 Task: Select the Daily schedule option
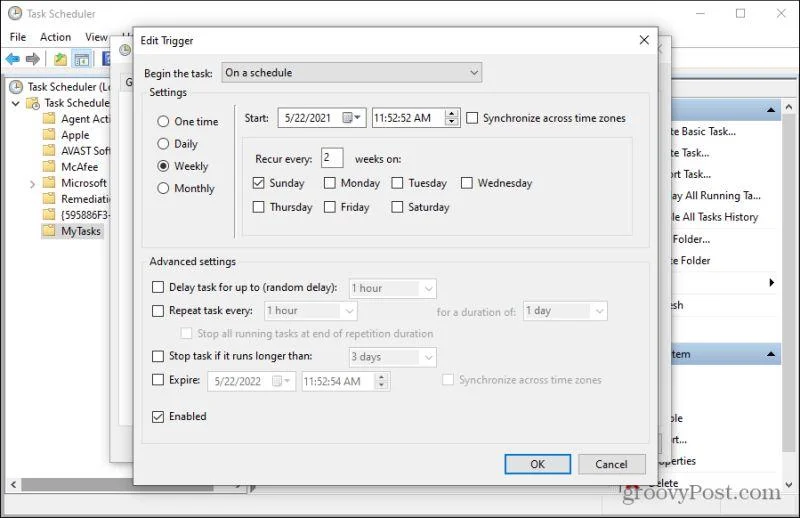[x=163, y=144]
